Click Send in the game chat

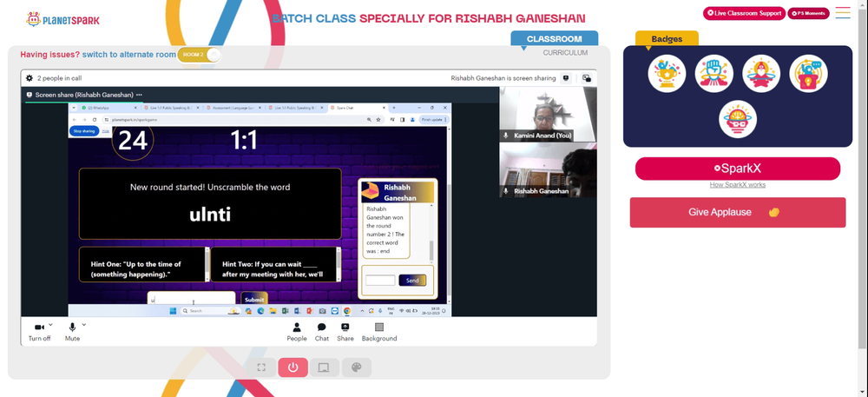pos(412,281)
